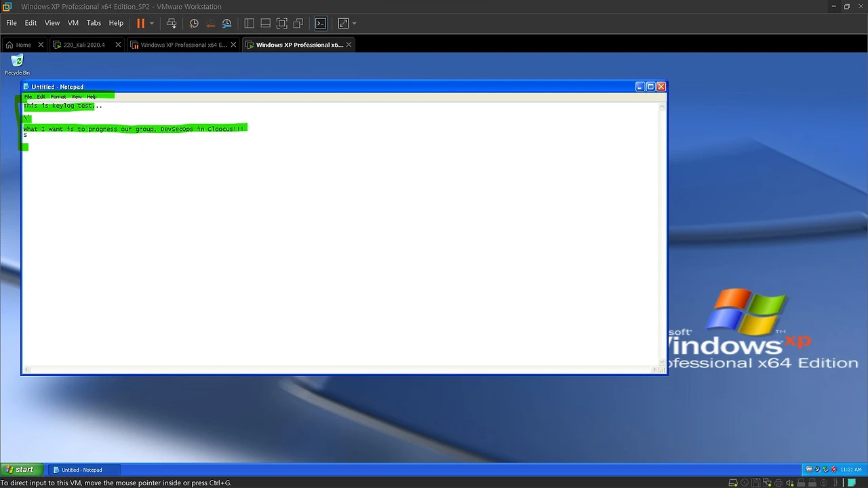This screenshot has width=868, height=488.
Task: Close the Home tab
Action: click(x=41, y=45)
